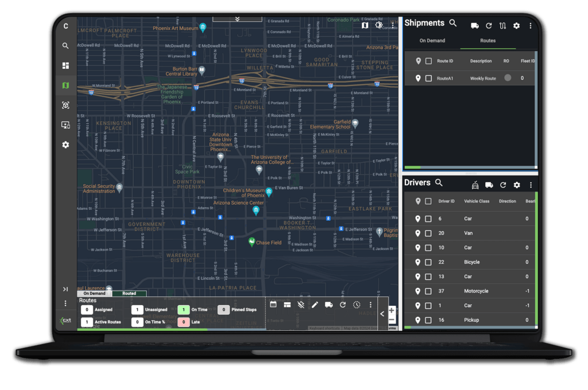588x390 pixels.
Task: Switch to the On Demand tab
Action: (x=432, y=40)
